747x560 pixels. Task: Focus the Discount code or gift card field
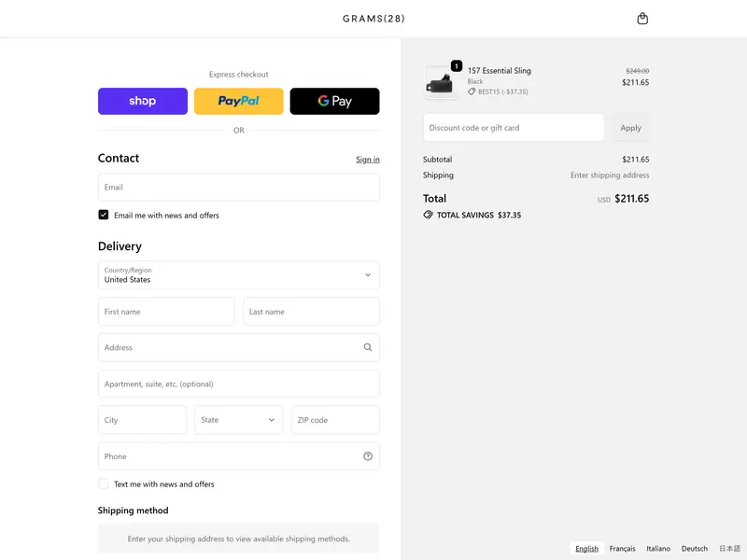point(514,128)
